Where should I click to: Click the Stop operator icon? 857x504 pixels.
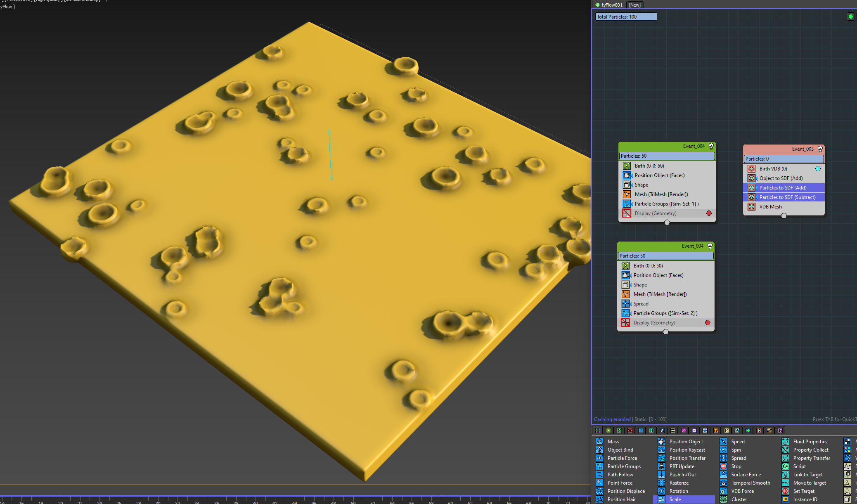tap(723, 466)
